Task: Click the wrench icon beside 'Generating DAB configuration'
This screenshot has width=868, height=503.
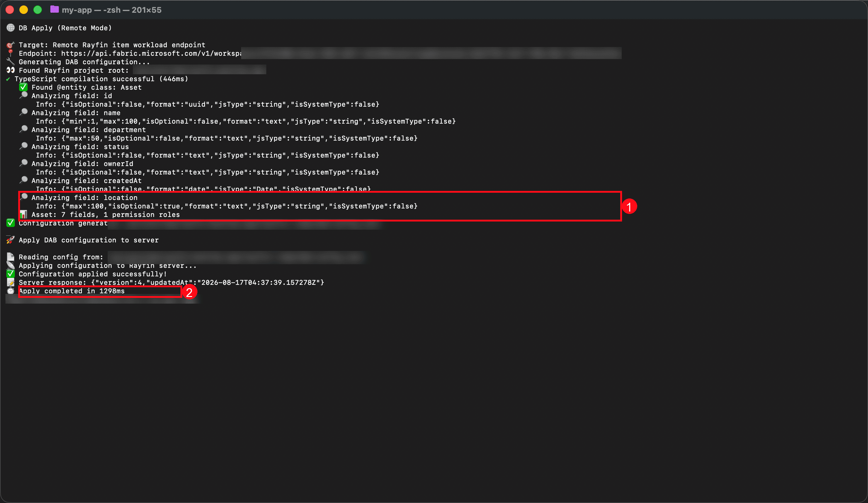Action: (11, 62)
